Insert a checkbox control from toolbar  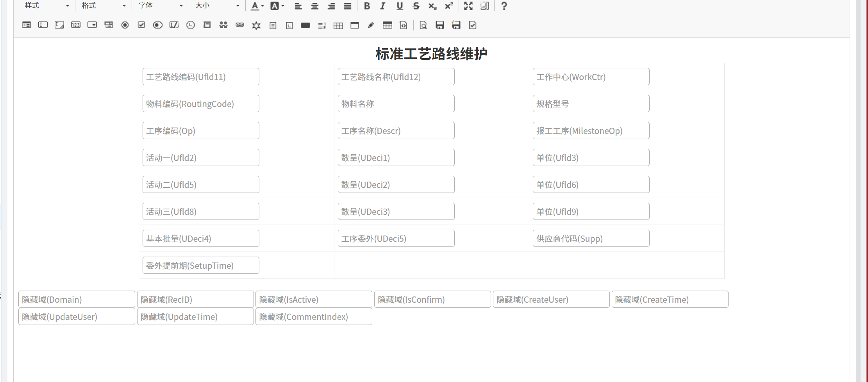141,25
